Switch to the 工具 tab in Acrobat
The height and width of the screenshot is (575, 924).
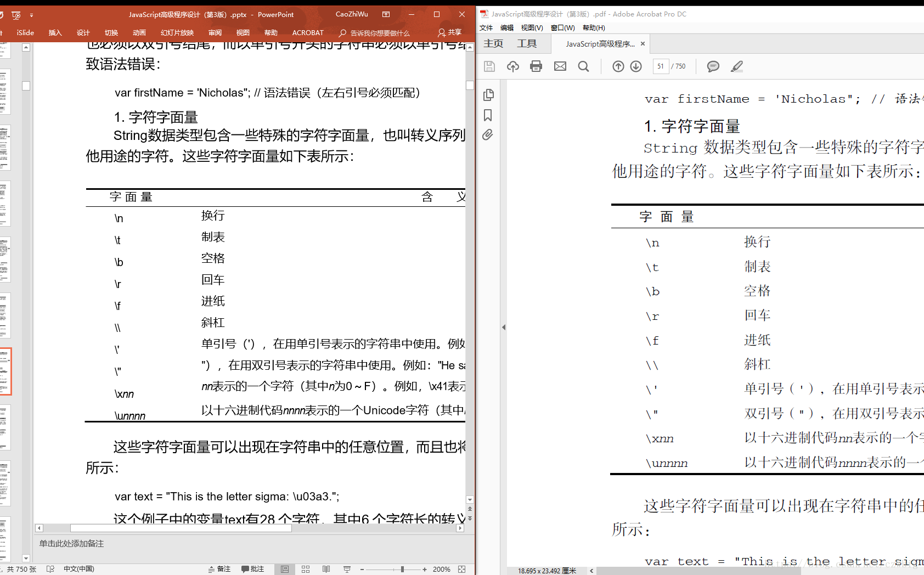(x=527, y=43)
